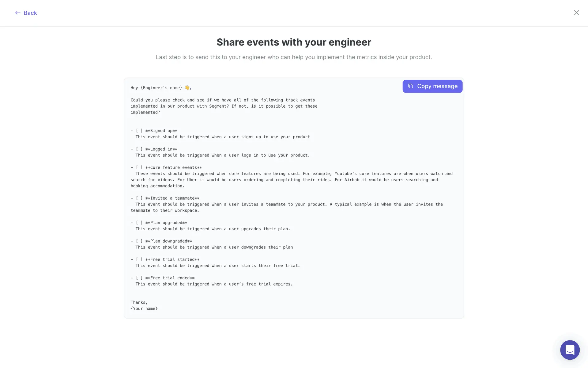Click the empty checkbox beside Plan downgraded
Image resolution: width=588 pixels, height=368 pixels.
coord(139,241)
